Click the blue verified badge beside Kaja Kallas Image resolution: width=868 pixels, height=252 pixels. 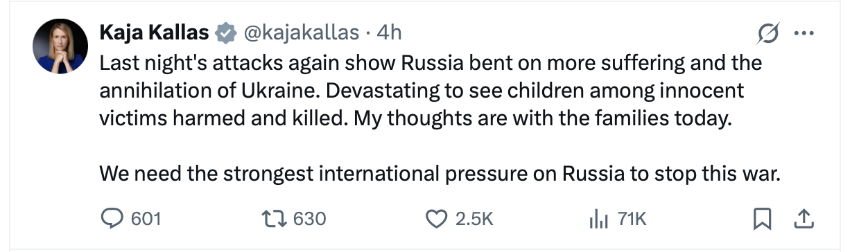pyautogui.click(x=224, y=33)
